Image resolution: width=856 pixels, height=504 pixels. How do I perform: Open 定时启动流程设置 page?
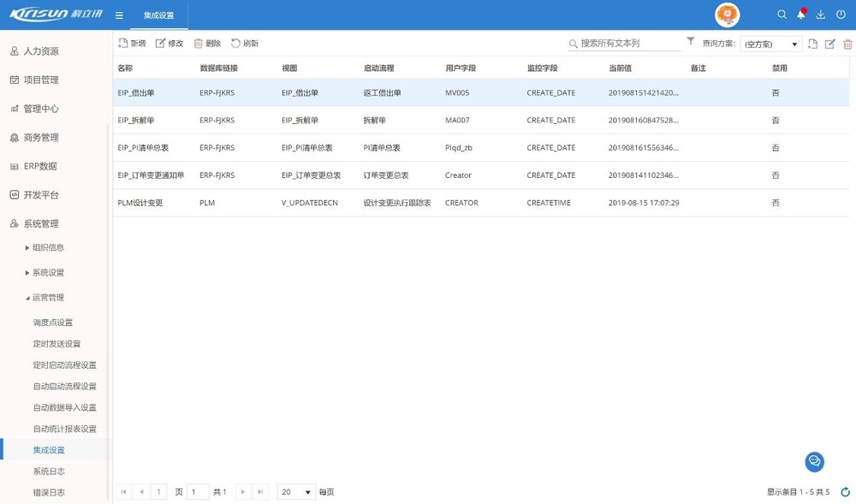pos(64,365)
